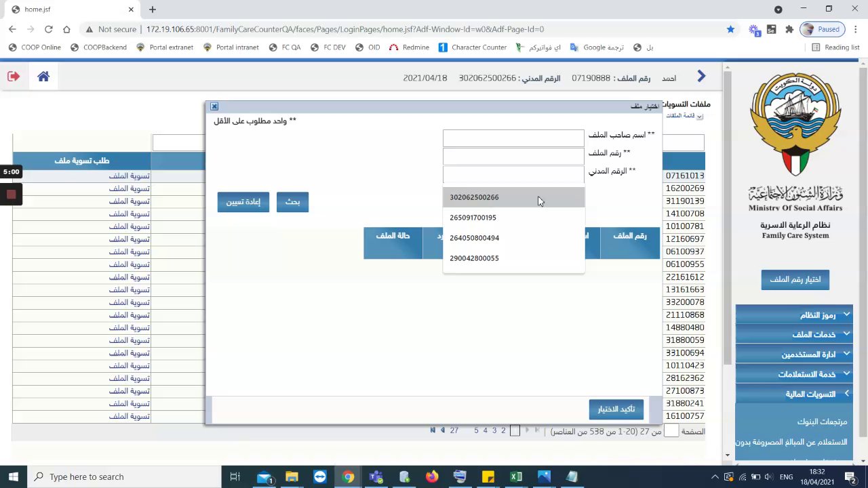
Task: Open Windows Start menu
Action: tap(14, 476)
